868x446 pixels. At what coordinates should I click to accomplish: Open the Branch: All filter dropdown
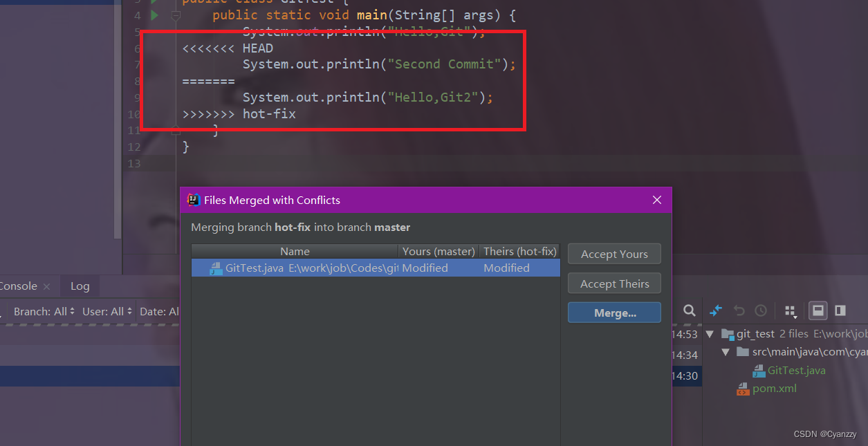pos(45,311)
